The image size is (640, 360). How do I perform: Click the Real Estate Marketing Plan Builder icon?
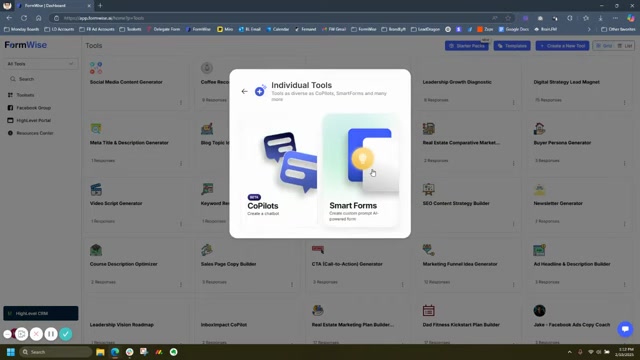(318, 311)
